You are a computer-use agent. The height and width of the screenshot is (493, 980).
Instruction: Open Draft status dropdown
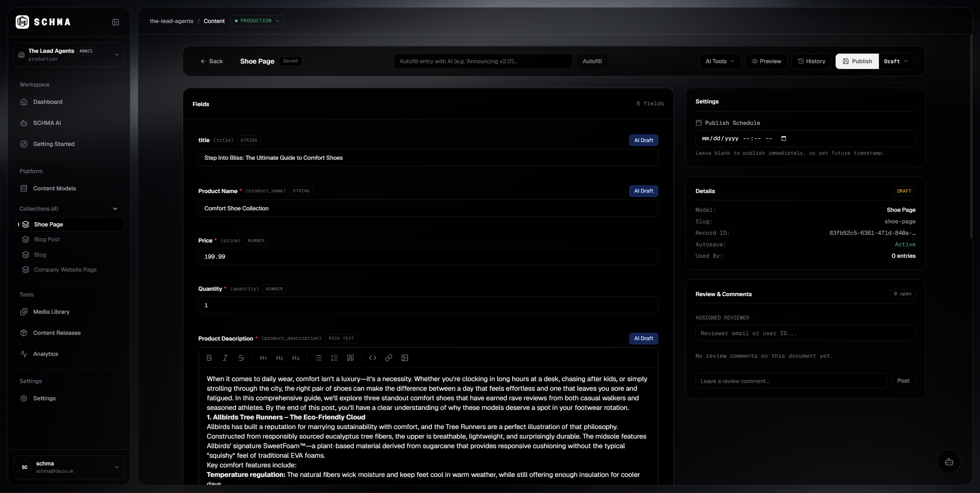pyautogui.click(x=896, y=61)
